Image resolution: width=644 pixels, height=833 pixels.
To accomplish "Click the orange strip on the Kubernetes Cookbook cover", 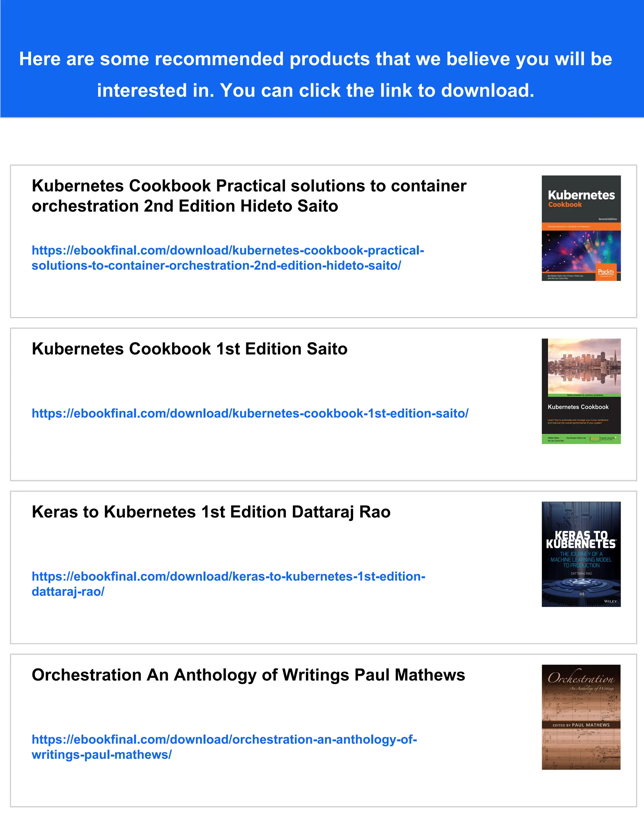I will click(x=581, y=227).
